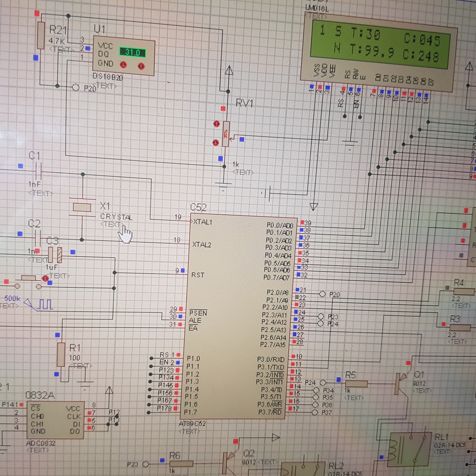Select resistor R4 symbol
Screen dimensions: 476x476
(464, 292)
